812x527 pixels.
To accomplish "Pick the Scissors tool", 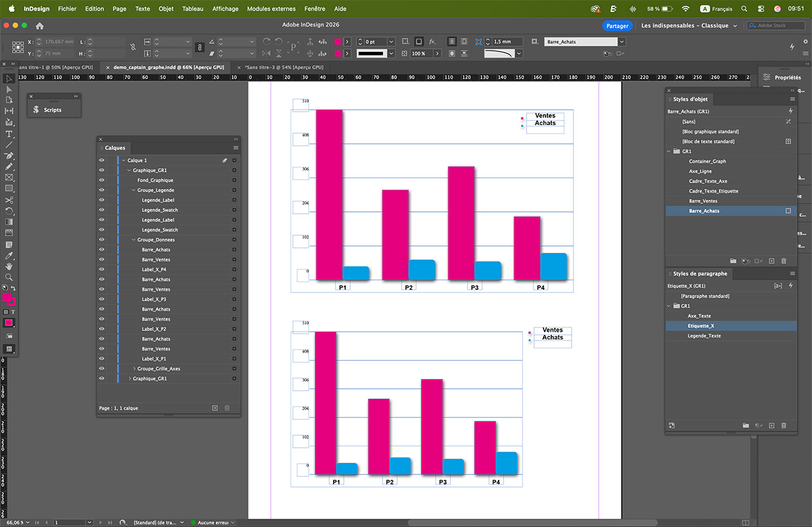I will 9,200.
